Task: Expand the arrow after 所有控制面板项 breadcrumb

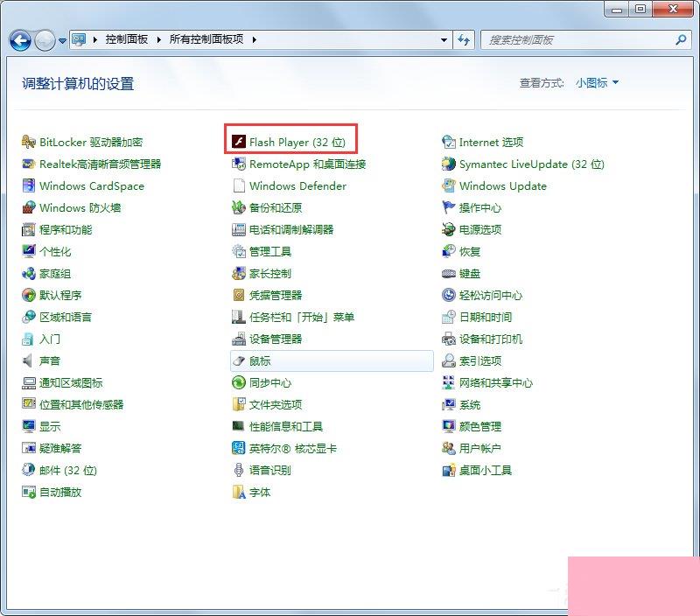Action: (x=254, y=39)
